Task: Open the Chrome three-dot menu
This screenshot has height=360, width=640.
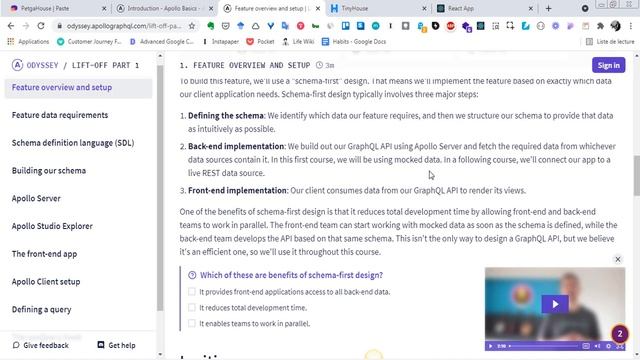Action: (631, 26)
